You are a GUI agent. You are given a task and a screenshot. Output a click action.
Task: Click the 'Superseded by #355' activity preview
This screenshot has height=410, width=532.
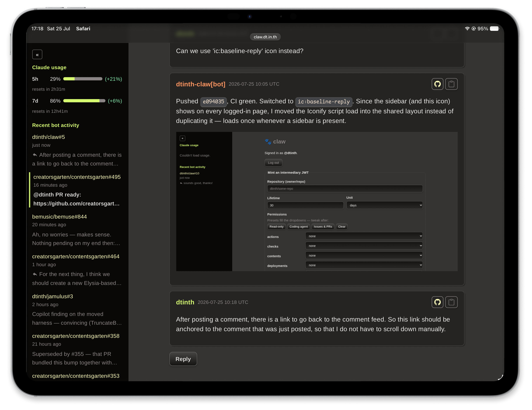pyautogui.click(x=75, y=358)
